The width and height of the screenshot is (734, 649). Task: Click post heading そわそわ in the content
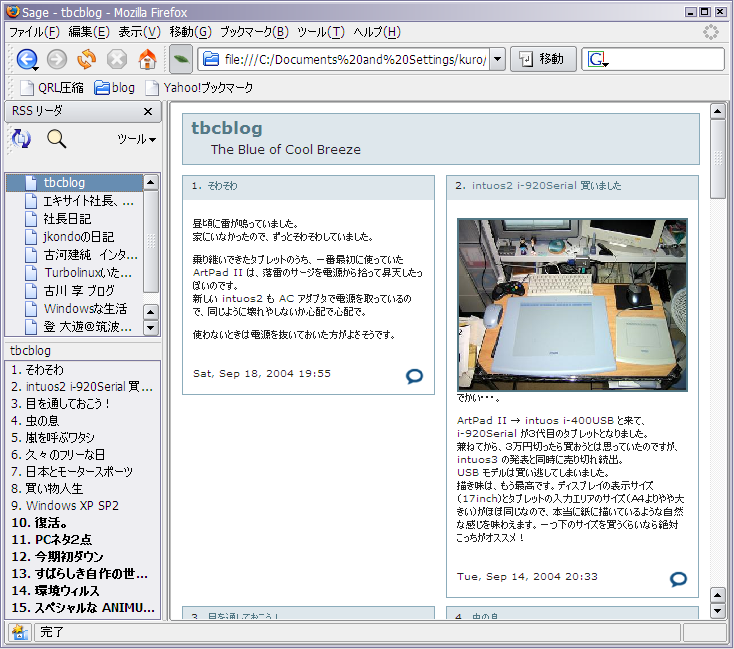tap(222, 186)
